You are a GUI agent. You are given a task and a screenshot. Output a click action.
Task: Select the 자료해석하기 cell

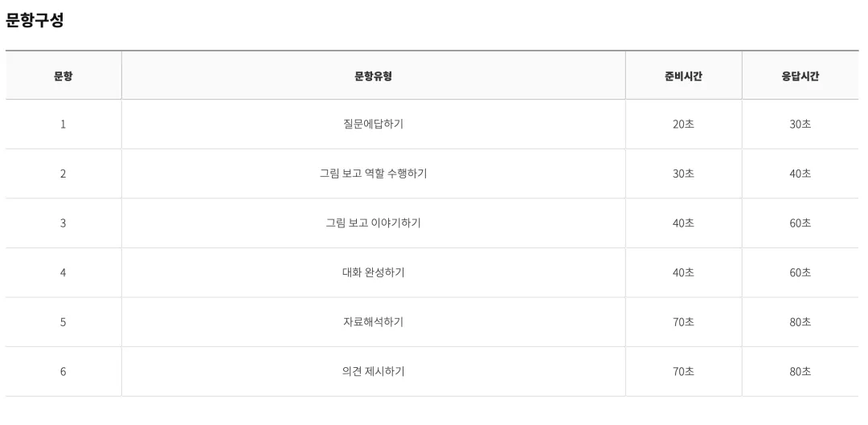373,321
